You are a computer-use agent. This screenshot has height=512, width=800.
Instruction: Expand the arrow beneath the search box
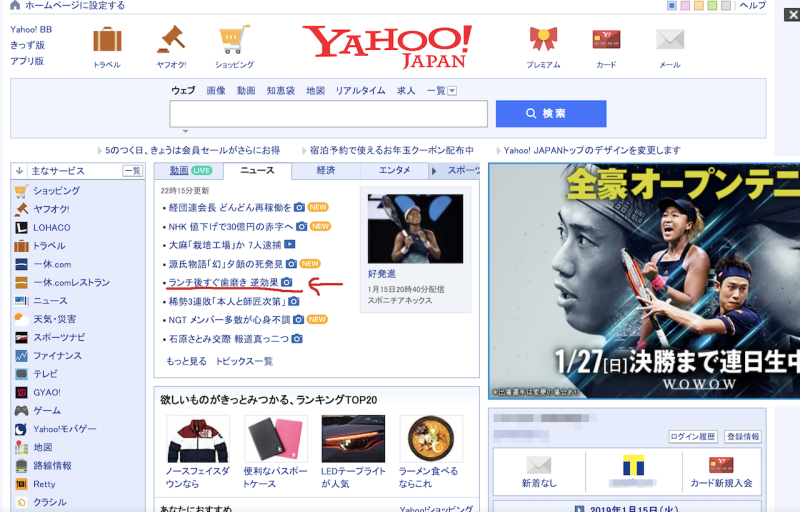[183, 131]
